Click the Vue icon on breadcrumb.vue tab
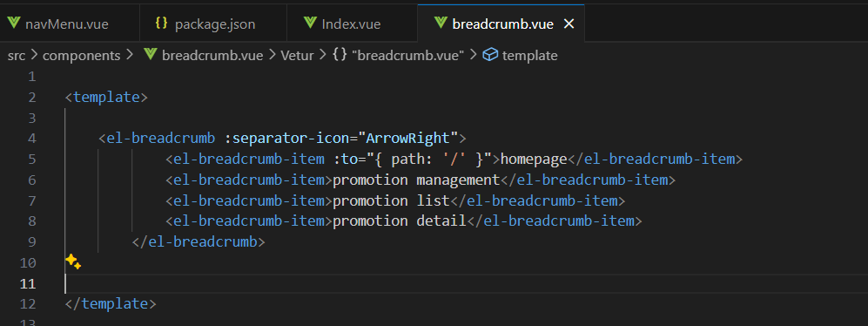Viewport: 868px width, 326px height. 441,24
